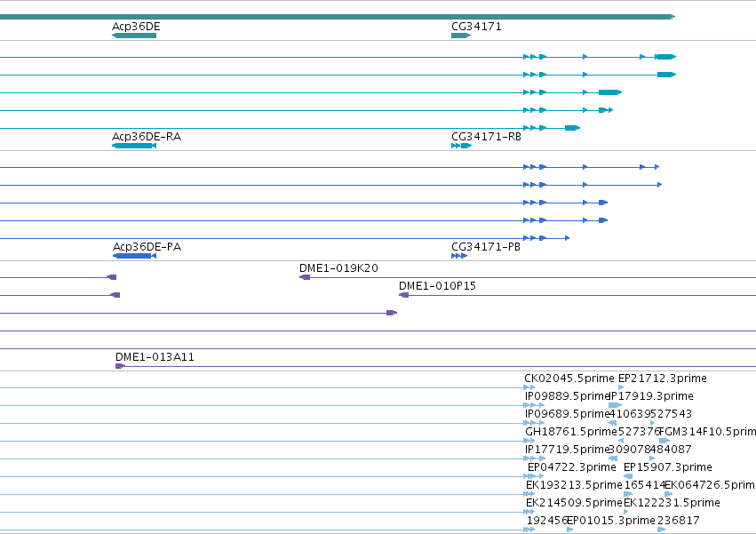The height and width of the screenshot is (534, 756).
Task: Click the Acp36DE gene label
Action: point(136,27)
